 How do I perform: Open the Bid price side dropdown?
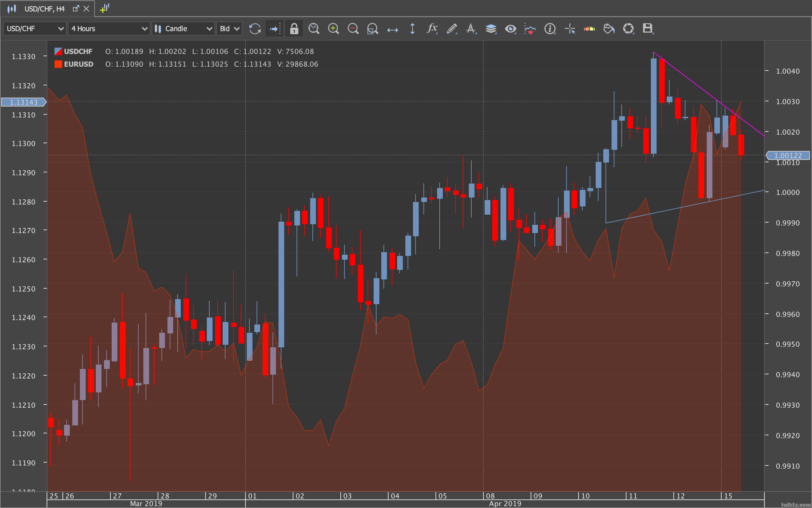point(229,29)
